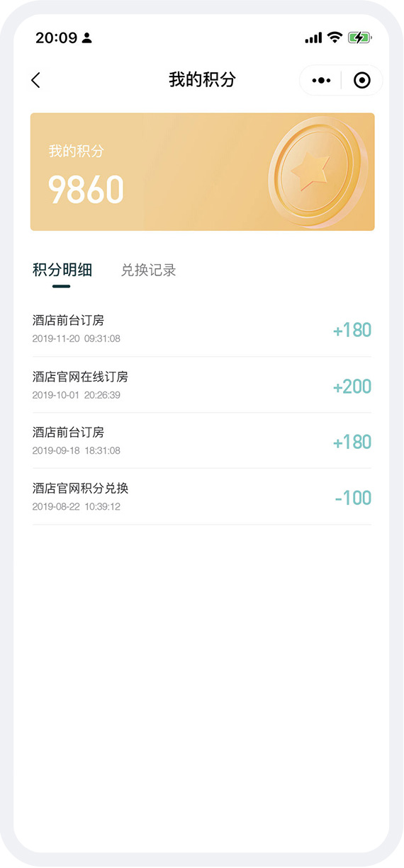The image size is (404, 868).
Task: Tap the -100 points deduction amount
Action: click(x=353, y=498)
